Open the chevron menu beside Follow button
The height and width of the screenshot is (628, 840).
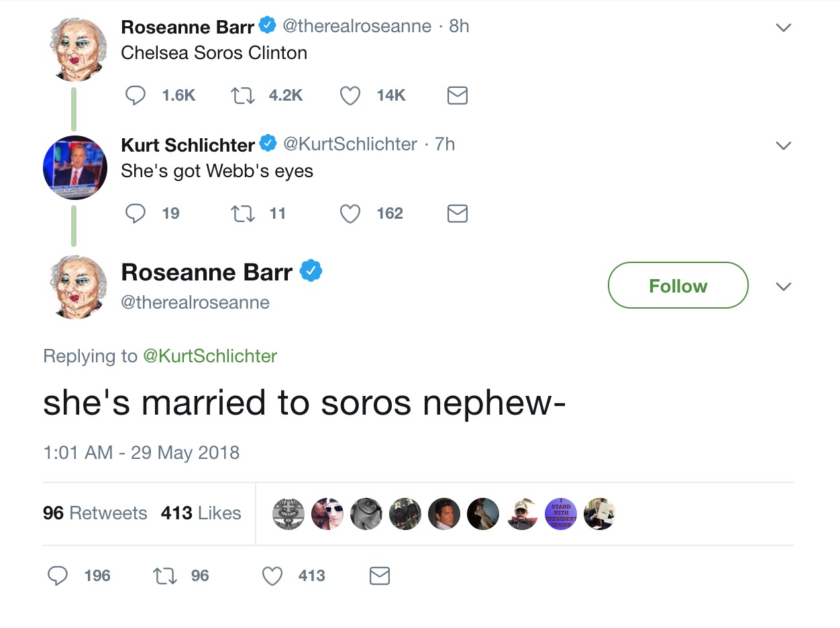[783, 286]
